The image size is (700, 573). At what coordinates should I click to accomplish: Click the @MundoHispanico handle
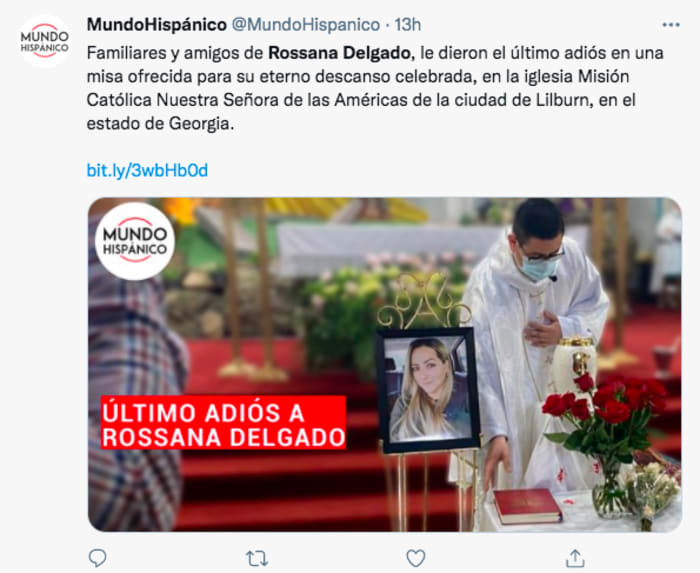pyautogui.click(x=306, y=25)
